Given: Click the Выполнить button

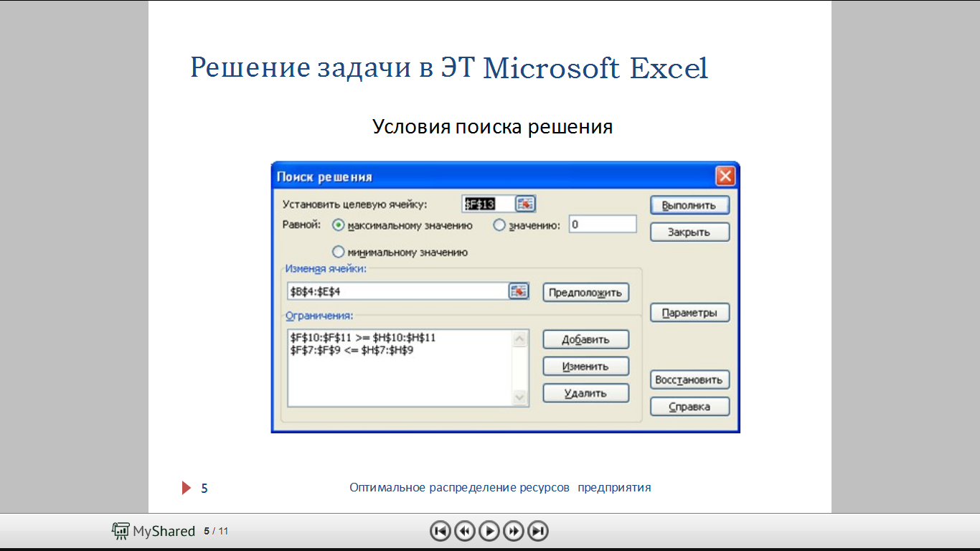Looking at the screenshot, I should click(x=689, y=205).
